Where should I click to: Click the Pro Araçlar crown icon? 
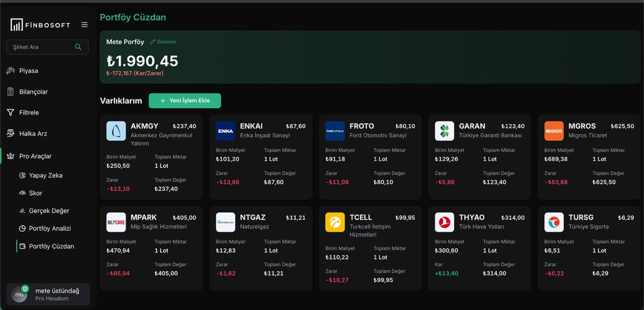point(10,156)
